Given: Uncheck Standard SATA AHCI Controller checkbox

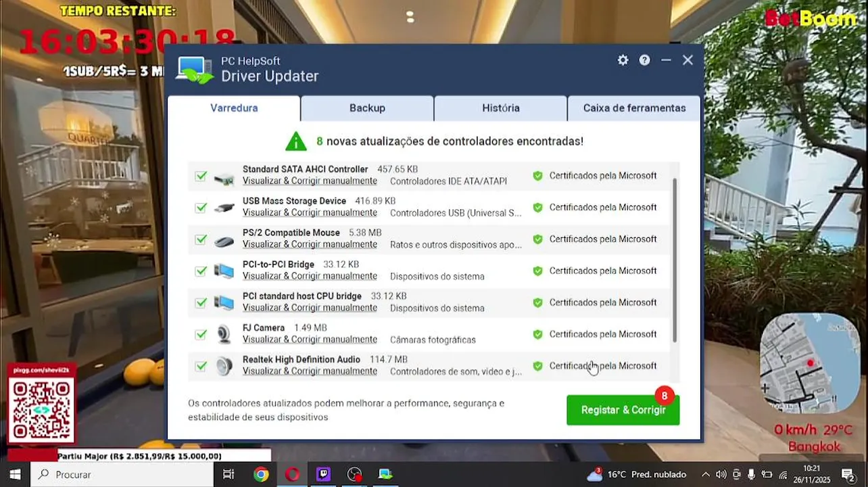Looking at the screenshot, I should 201,176.
